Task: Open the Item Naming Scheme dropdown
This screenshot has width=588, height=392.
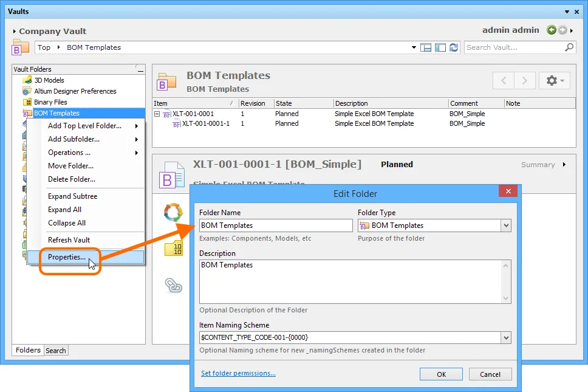Action: pos(506,338)
